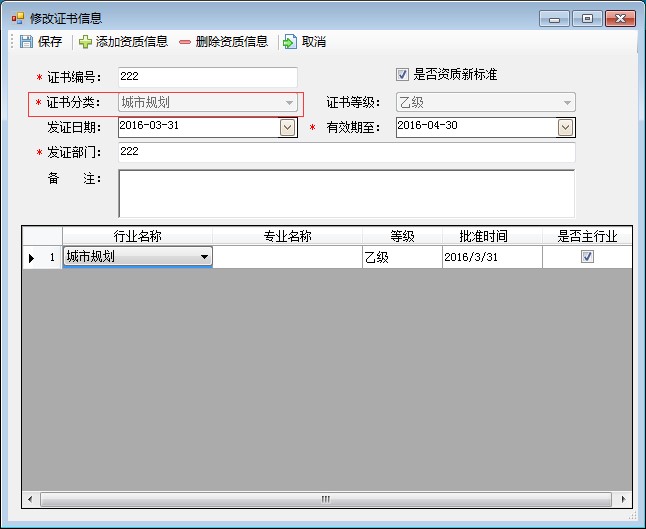Click the red minus 删除资质信息 icon

point(185,42)
